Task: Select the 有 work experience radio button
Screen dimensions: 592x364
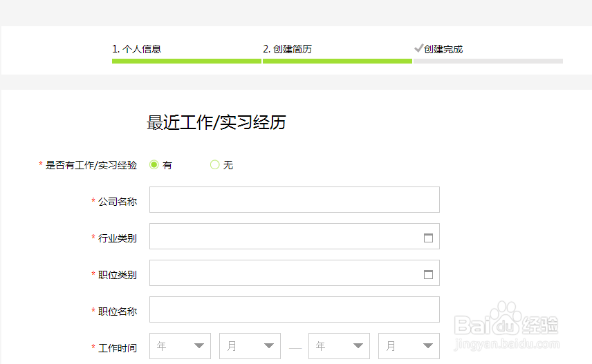Action: 154,165
